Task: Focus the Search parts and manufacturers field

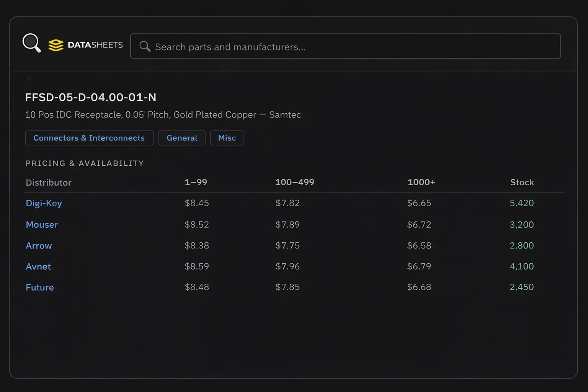Action: 345,46
